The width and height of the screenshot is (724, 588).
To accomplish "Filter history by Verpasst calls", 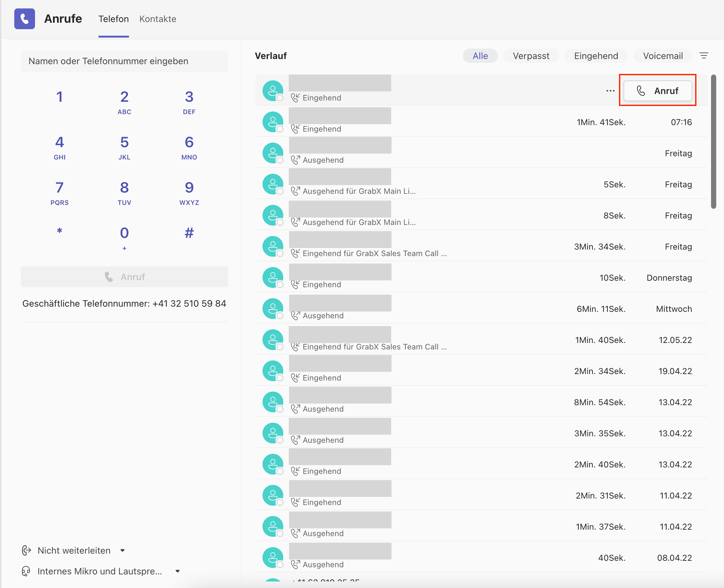I will coord(531,56).
